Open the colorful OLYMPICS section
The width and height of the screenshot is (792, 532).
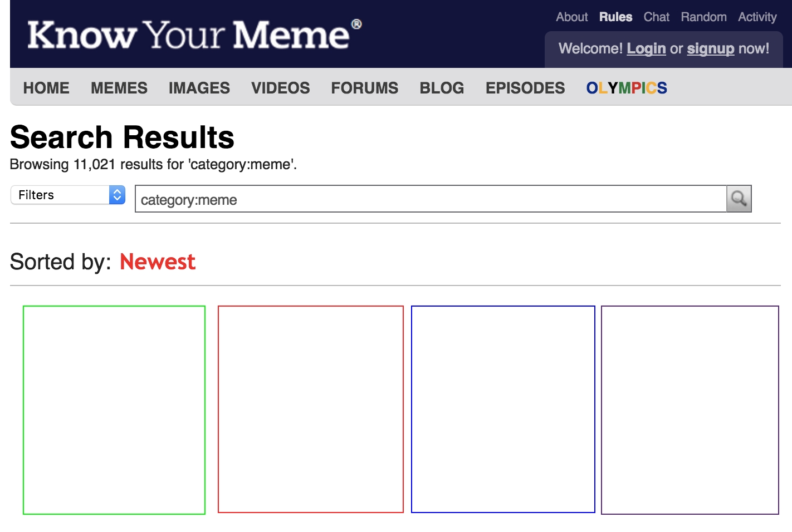627,88
